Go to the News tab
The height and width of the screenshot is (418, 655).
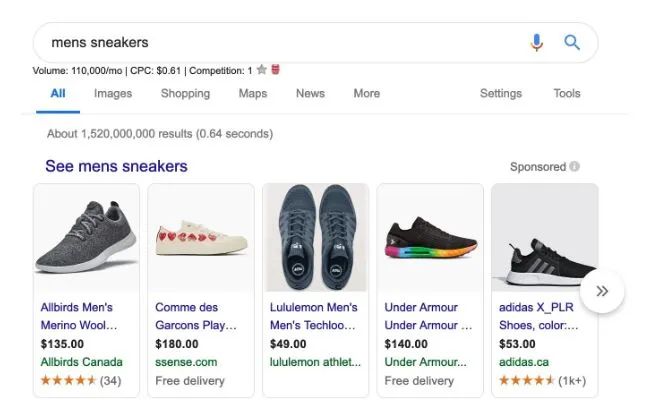310,94
